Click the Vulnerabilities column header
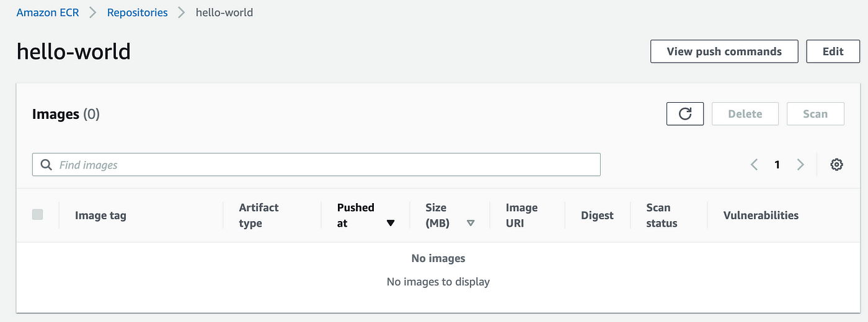The width and height of the screenshot is (868, 322). (761, 215)
